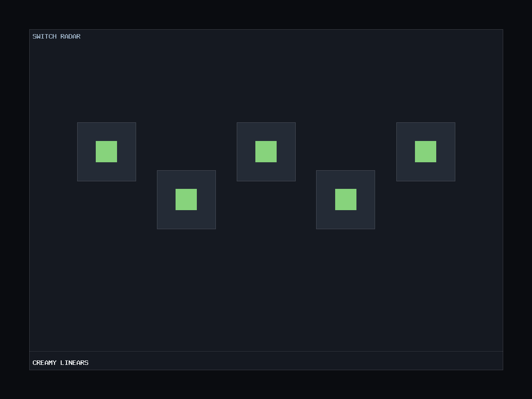Activate the last switch in the upper row
This screenshot has width=532, height=399.
click(426, 152)
